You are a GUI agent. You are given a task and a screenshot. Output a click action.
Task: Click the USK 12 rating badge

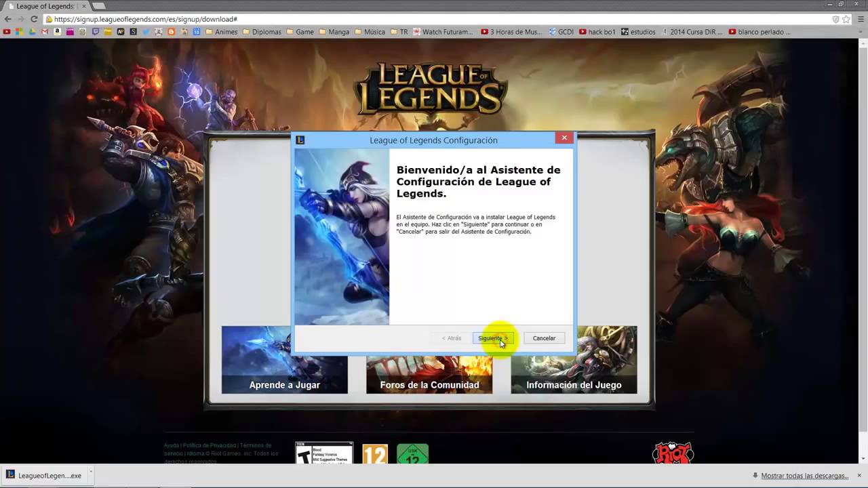coord(412,453)
